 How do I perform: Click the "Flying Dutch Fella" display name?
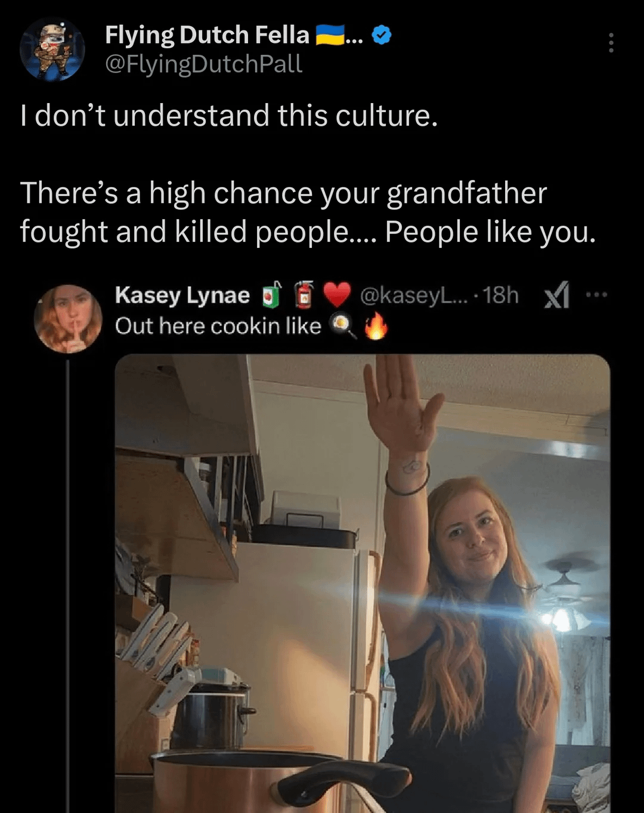pyautogui.click(x=207, y=35)
